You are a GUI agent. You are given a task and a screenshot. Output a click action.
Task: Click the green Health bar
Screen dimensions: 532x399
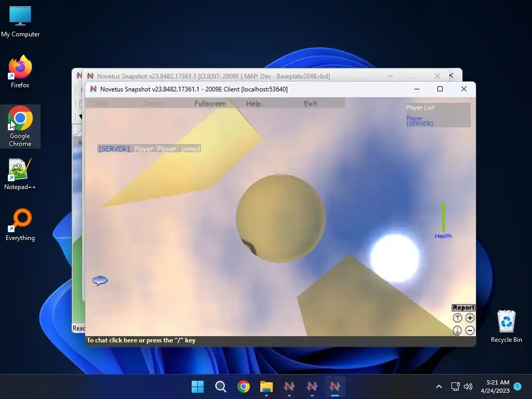[443, 217]
